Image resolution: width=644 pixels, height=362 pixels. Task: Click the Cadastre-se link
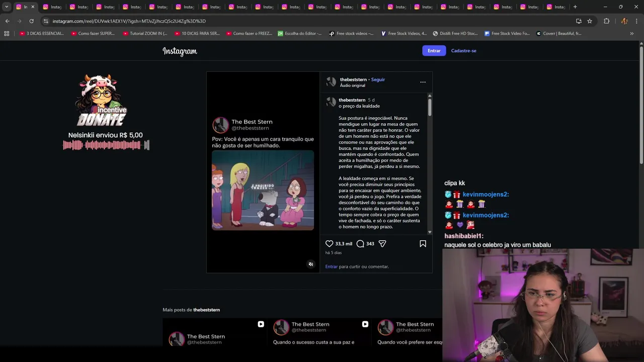coord(463,51)
